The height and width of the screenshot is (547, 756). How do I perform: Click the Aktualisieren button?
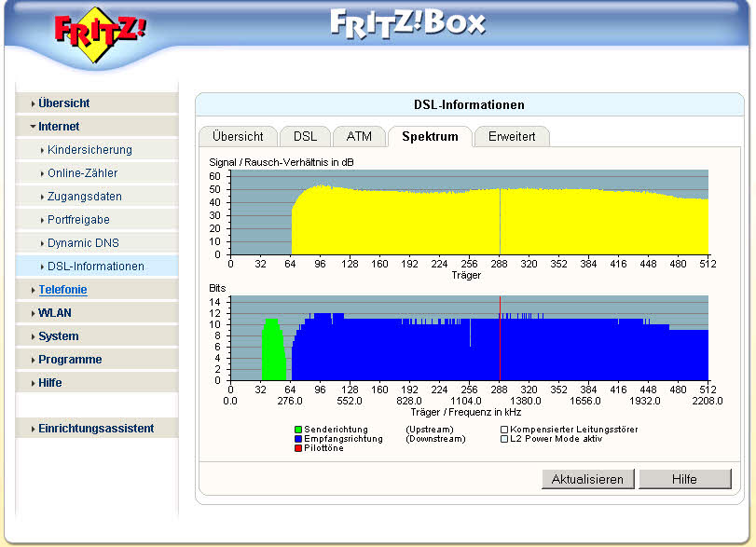pyautogui.click(x=587, y=479)
